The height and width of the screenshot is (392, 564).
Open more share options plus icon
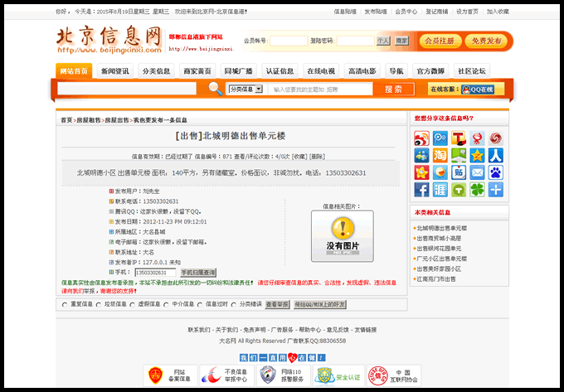pos(496,190)
